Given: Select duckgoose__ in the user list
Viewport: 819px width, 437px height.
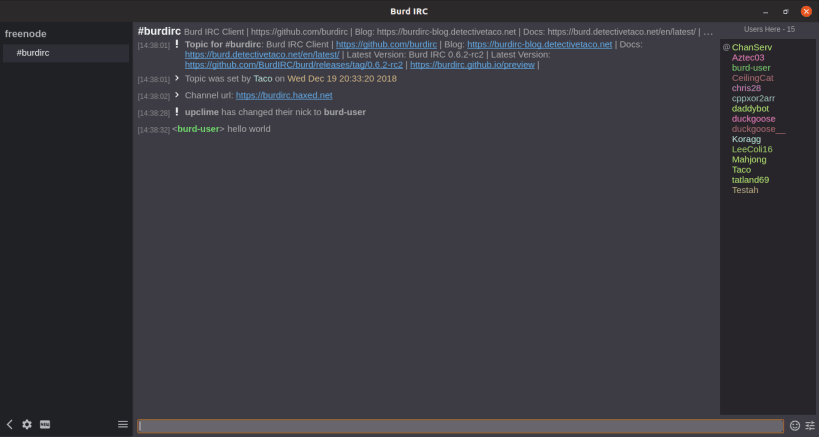Looking at the screenshot, I should tap(758, 129).
